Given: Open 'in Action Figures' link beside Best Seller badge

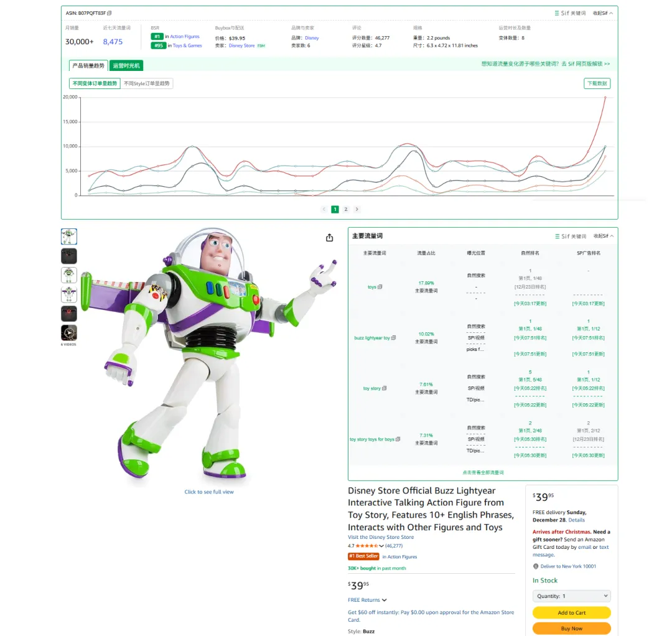Looking at the screenshot, I should pyautogui.click(x=399, y=557).
